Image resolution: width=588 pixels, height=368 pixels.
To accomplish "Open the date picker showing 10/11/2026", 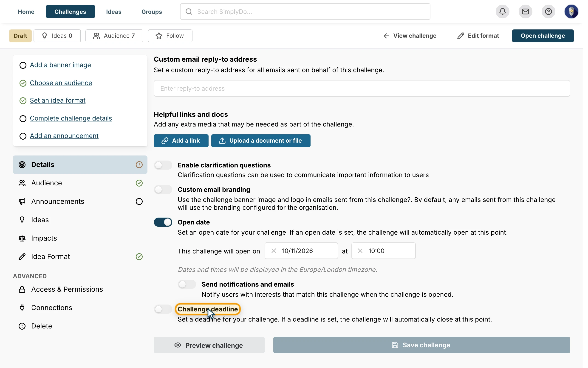I will point(301,251).
